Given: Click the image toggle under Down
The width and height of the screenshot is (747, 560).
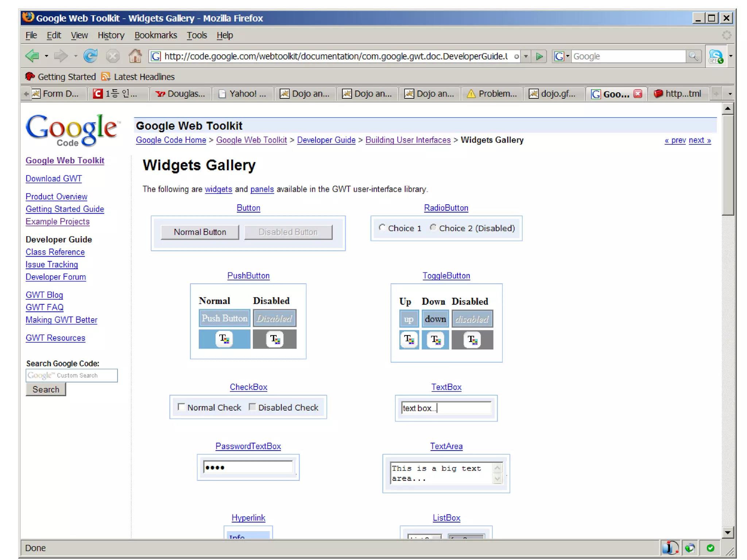Looking at the screenshot, I should tap(436, 340).
